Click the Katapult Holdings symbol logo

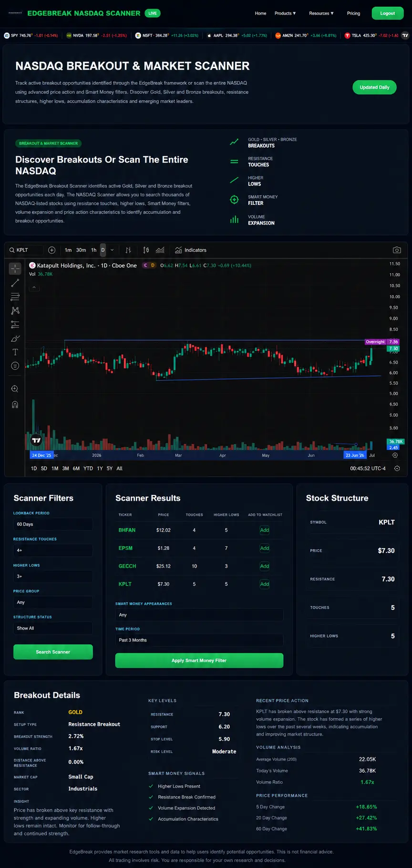pyautogui.click(x=32, y=266)
